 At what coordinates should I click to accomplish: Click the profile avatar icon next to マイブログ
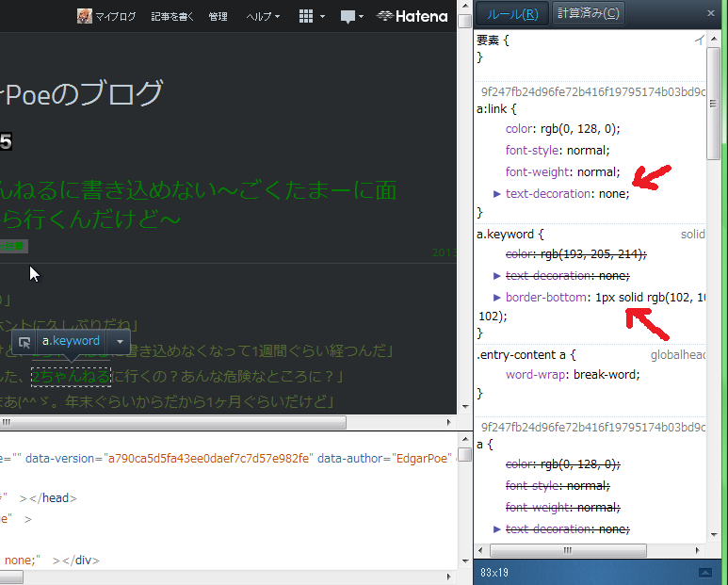85,16
